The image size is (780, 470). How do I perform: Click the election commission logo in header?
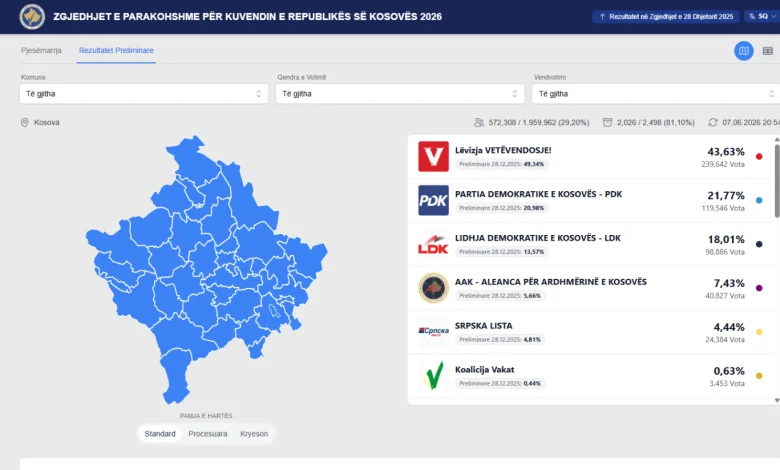click(x=32, y=16)
